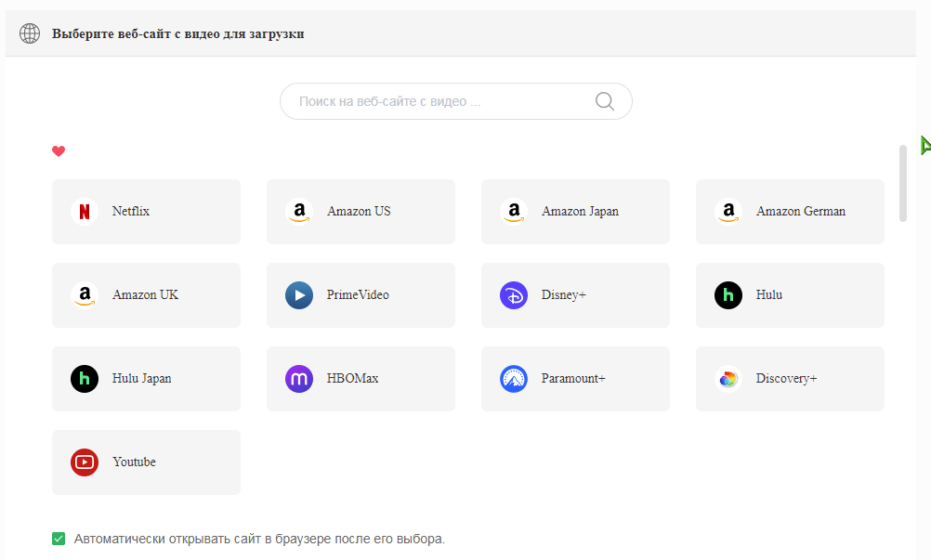The height and width of the screenshot is (560, 931).
Task: Click the globe icon in header
Action: (30, 33)
